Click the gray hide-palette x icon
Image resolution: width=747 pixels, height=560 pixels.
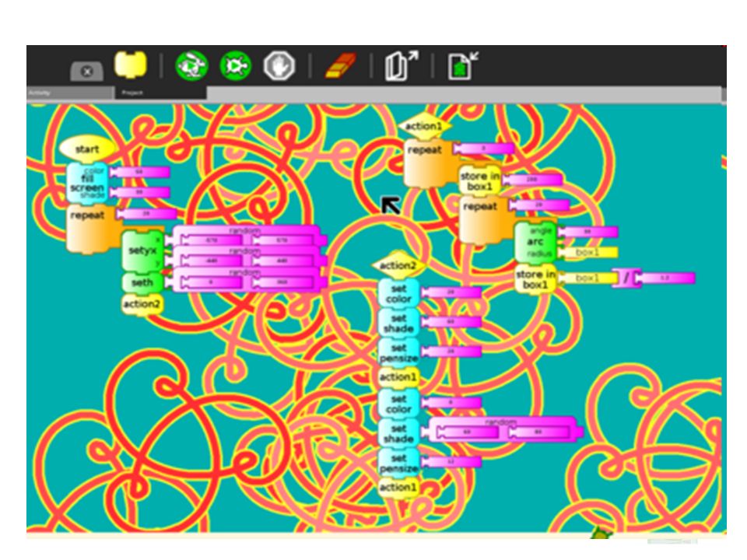pos(86,72)
